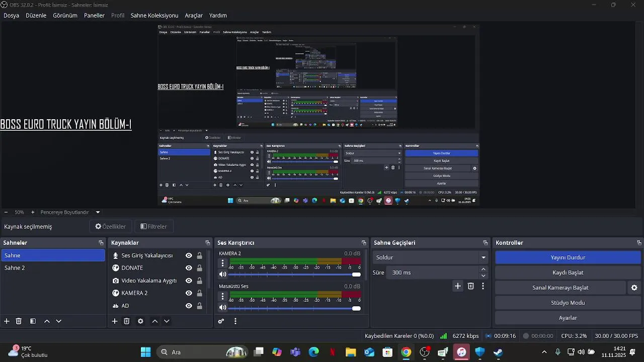644x362 pixels.
Task: Open Microsoft Edge from the taskbar
Action: (314, 352)
